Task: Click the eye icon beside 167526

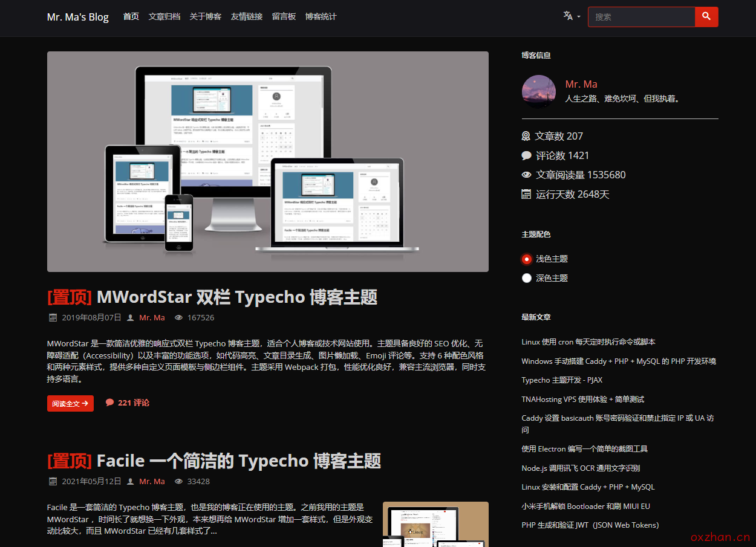Action: [178, 317]
